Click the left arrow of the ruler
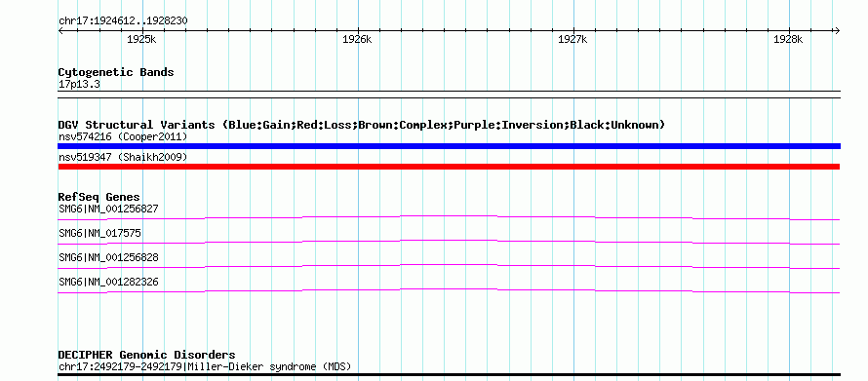868x381 pixels. (x=60, y=30)
